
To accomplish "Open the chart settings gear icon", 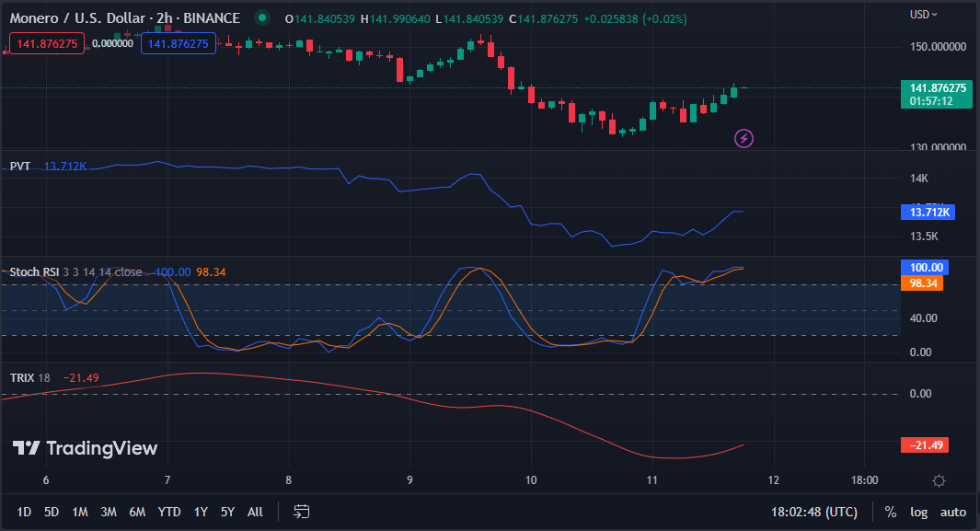I will coord(939,480).
